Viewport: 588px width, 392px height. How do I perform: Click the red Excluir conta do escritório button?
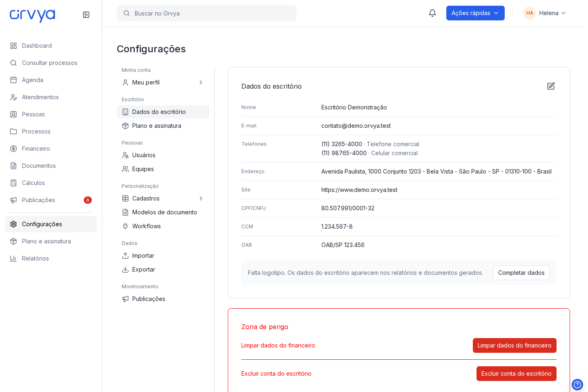pyautogui.click(x=516, y=374)
